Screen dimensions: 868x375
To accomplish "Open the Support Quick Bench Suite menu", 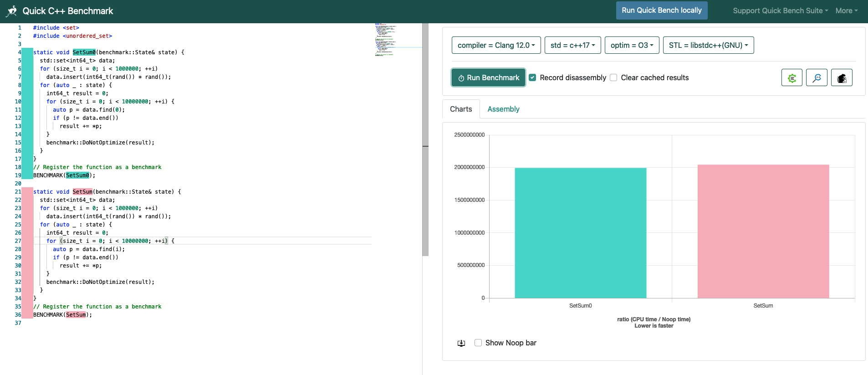I will tap(780, 11).
